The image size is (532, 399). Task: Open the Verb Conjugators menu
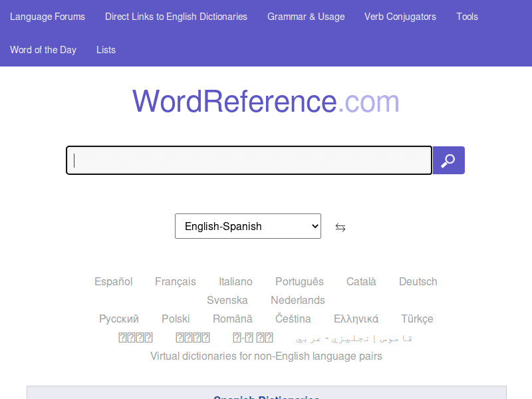click(x=400, y=17)
